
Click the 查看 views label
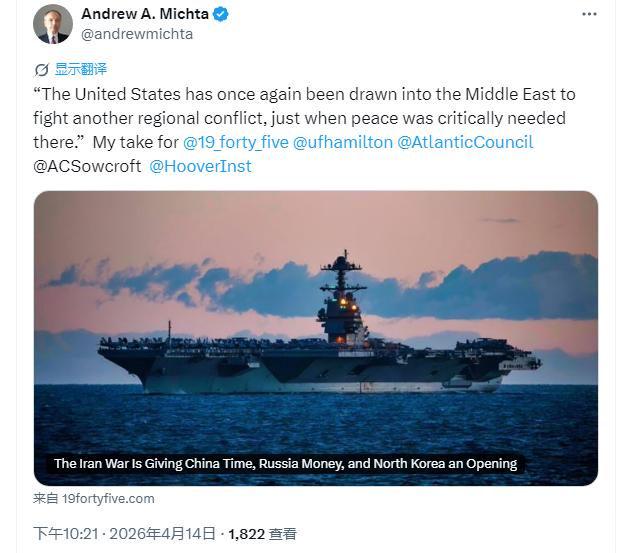point(283,534)
